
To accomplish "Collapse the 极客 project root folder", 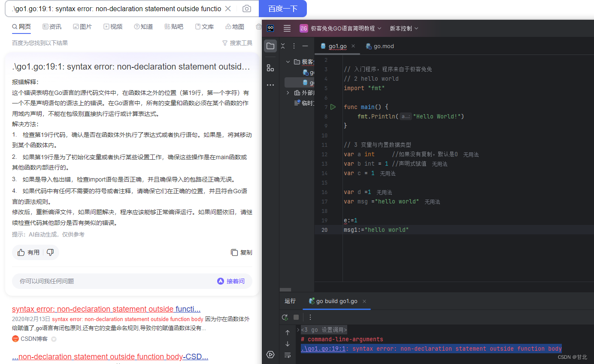I will [288, 62].
